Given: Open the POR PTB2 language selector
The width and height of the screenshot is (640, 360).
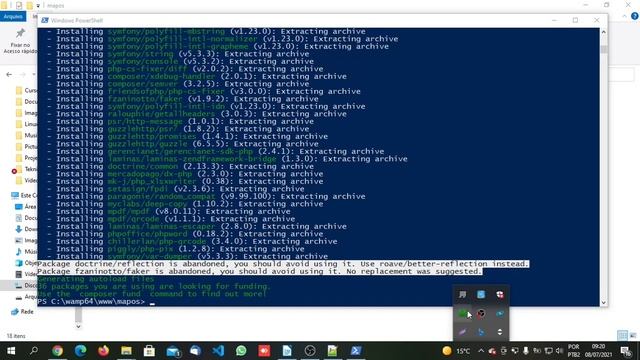Looking at the screenshot, I should [x=573, y=351].
